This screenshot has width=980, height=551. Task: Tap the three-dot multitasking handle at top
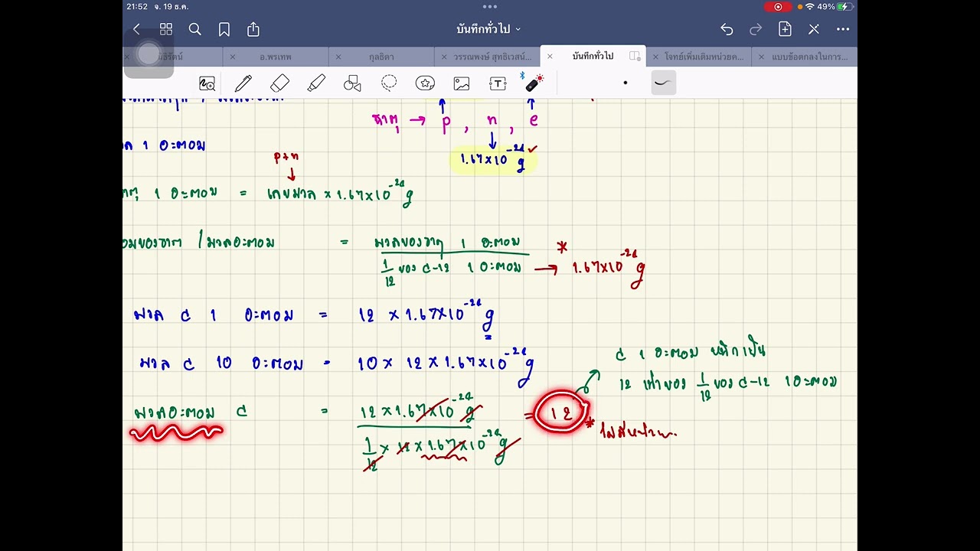(x=490, y=6)
